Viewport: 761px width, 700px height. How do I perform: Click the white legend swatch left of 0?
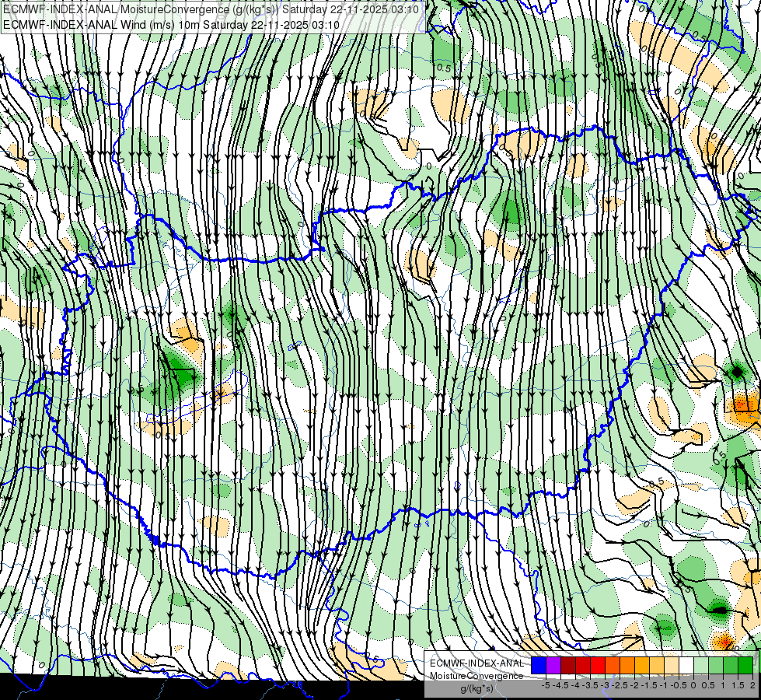(686, 666)
